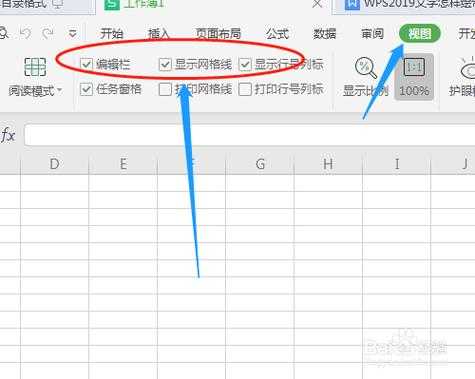Toggle the 任务窗格 (task pane) checkbox
475x379 pixels.
coord(86,89)
